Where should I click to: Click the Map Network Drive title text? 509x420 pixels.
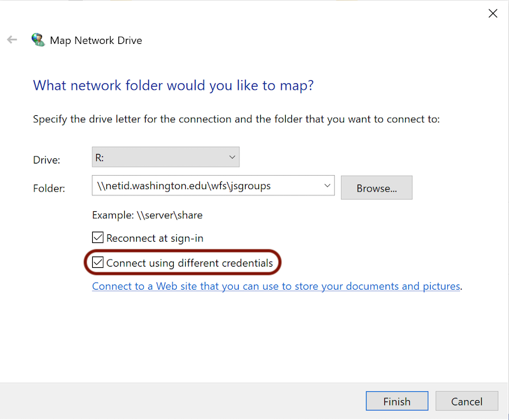coord(96,41)
